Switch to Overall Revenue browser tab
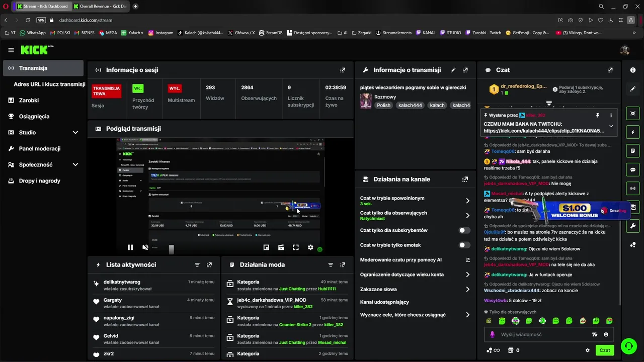Screen dimensions: 644x362 pyautogui.click(x=100, y=7)
